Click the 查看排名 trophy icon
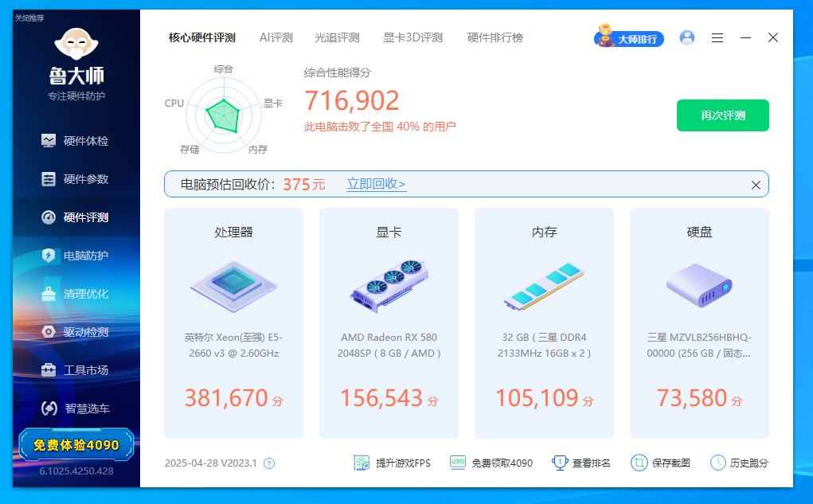The image size is (813, 504). 560,463
